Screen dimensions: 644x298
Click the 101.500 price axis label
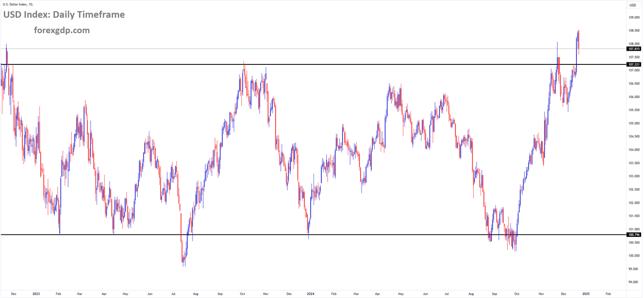point(634,216)
